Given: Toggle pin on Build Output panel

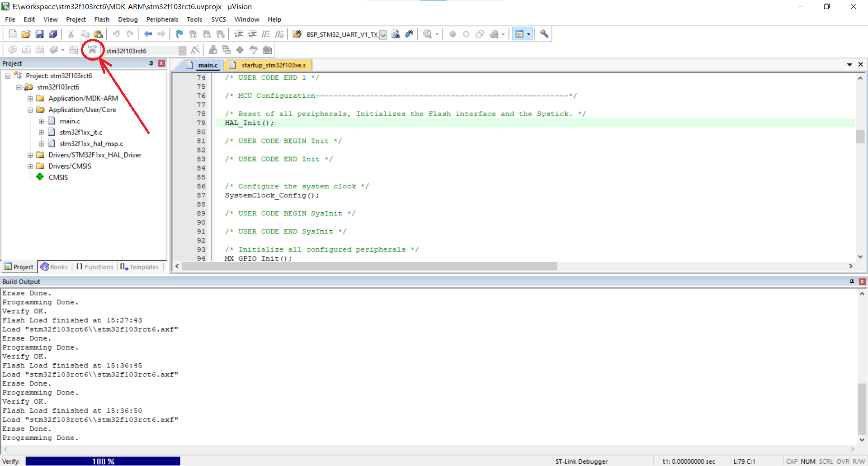Looking at the screenshot, I should [x=852, y=281].
